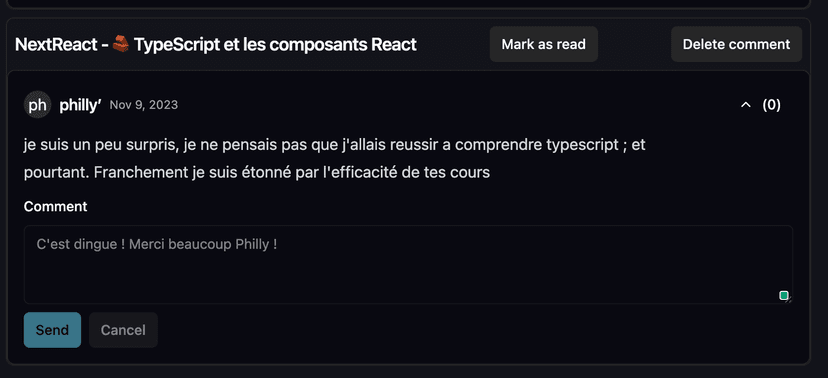The image size is (828, 378).
Task: Delete this comment
Action: 737,44
